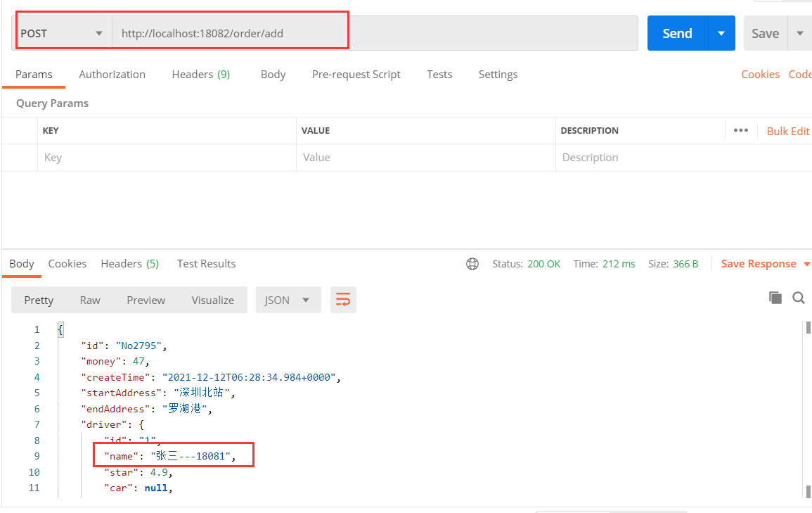Click the globe network icon near Status
This screenshot has height=513, width=812.
click(472, 264)
